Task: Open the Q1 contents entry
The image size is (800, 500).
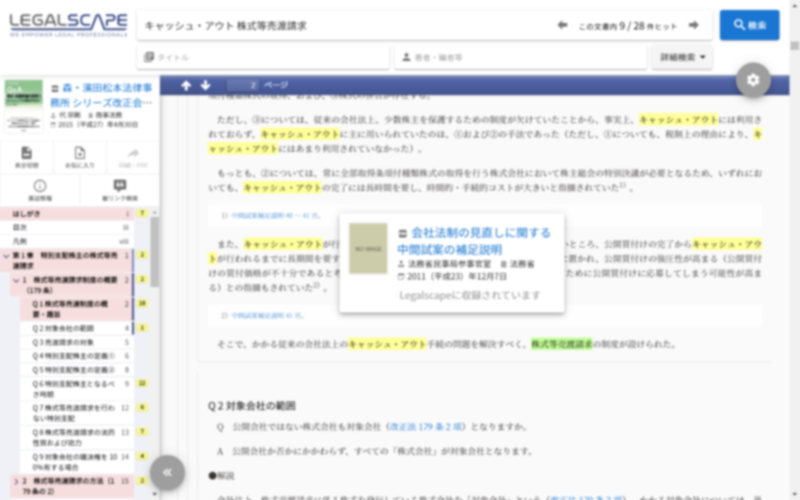Action: 77,309
